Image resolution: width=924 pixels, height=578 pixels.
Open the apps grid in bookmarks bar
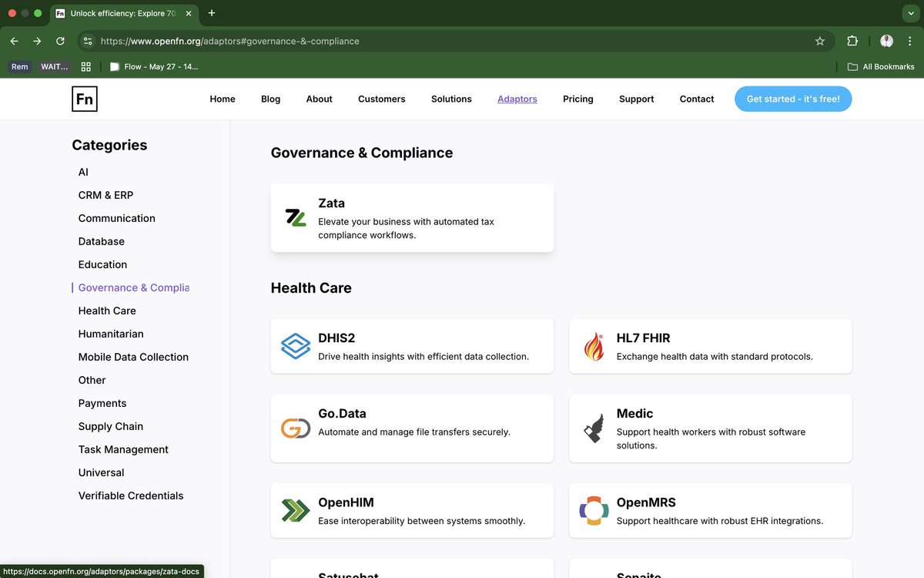point(86,66)
